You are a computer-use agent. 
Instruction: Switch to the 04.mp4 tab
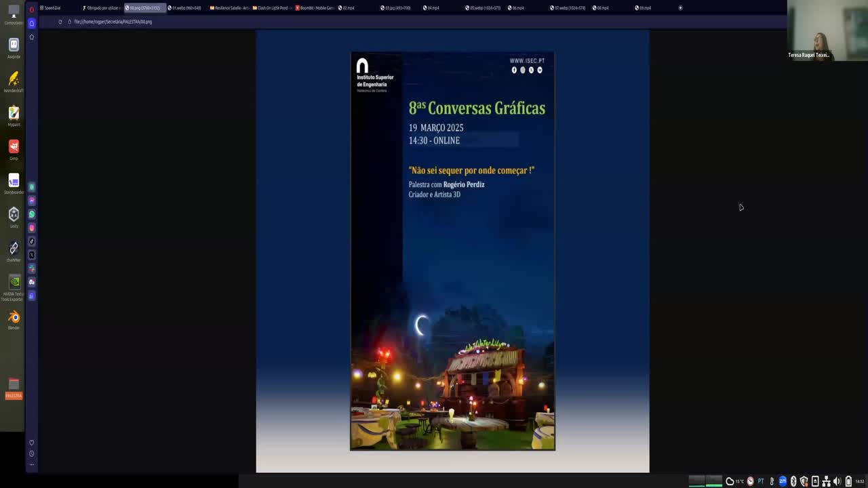click(441, 8)
